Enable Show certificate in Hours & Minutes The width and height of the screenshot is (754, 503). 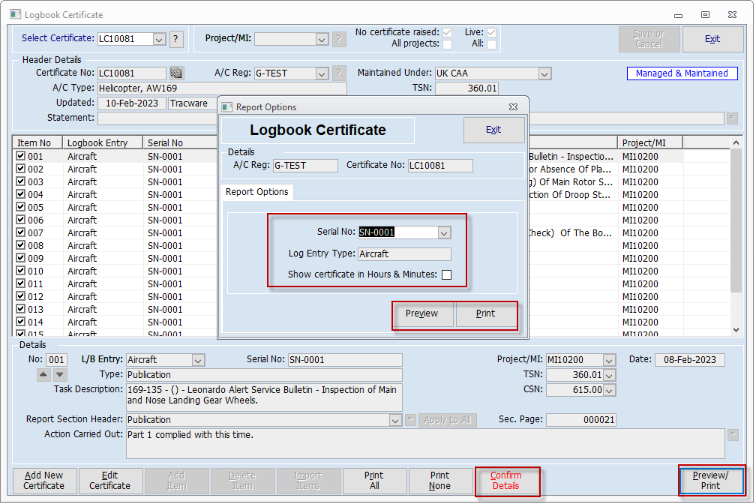tap(447, 275)
